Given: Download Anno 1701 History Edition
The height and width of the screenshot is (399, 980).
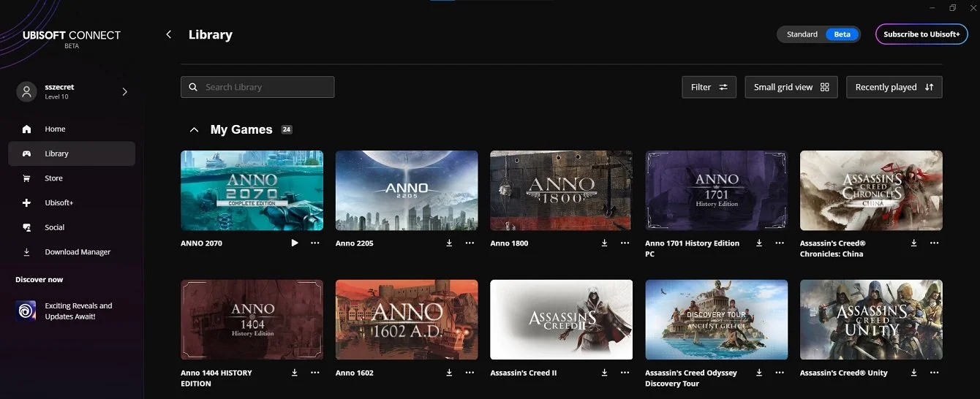Looking at the screenshot, I should [759, 243].
